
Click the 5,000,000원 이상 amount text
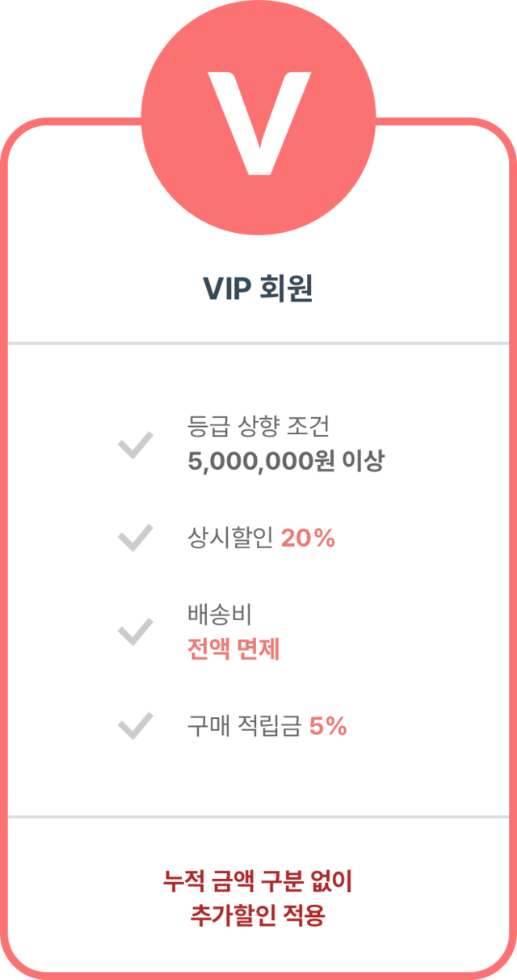[x=286, y=462]
